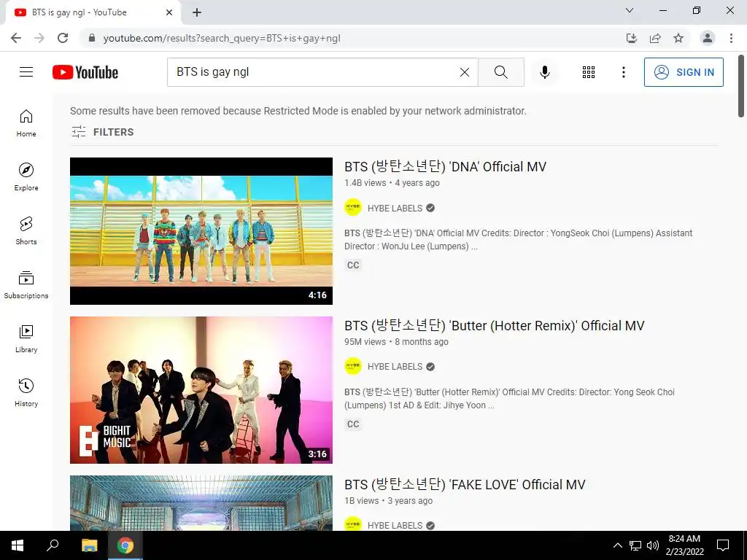Play the 'FAKE LOVE' video thumbnail

point(201,503)
